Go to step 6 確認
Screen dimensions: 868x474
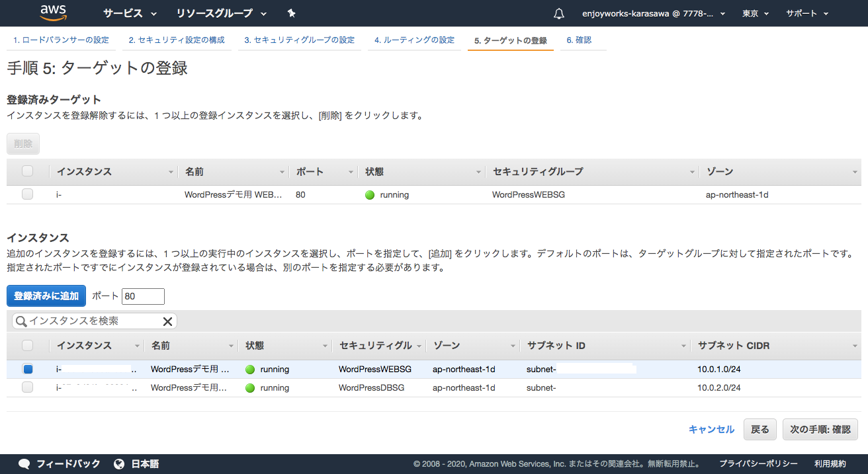(x=579, y=40)
